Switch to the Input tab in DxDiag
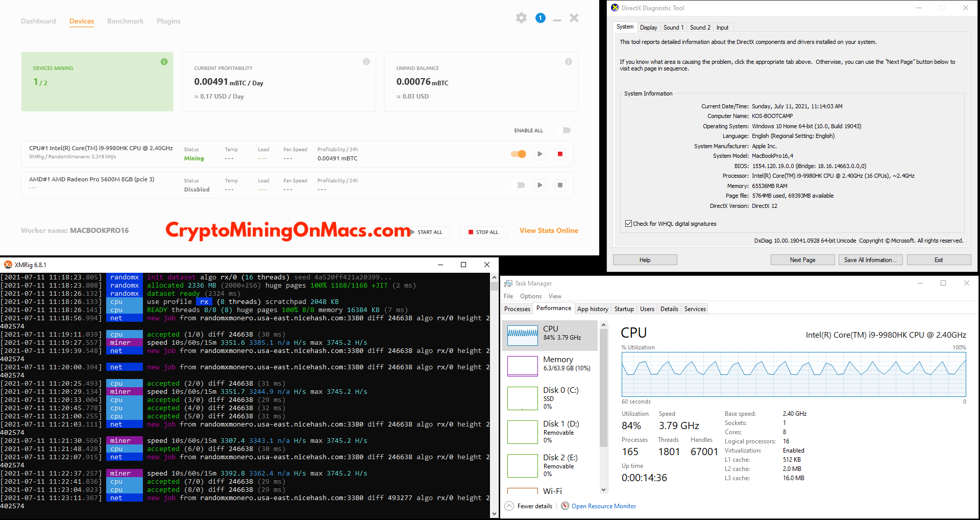 coord(722,28)
